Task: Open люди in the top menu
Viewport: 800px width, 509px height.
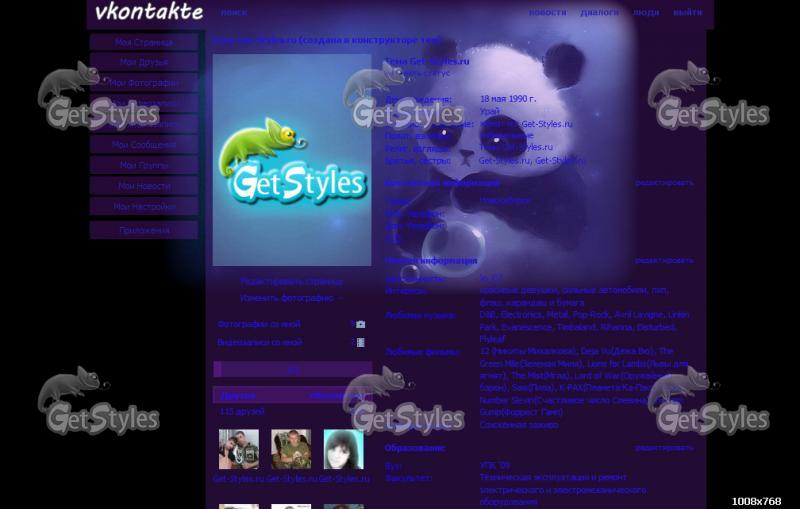Action: 646,12
